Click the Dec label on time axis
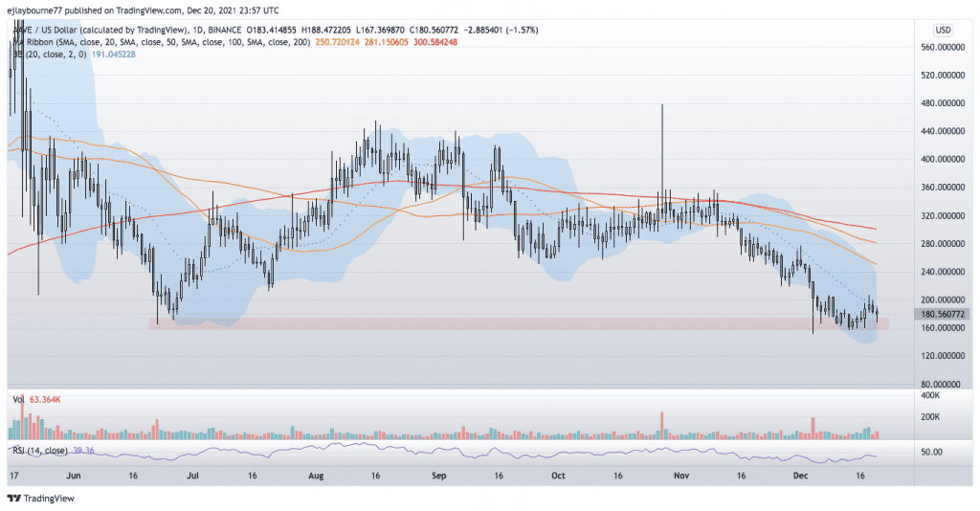Screen dimensions: 980x511 coord(800,474)
